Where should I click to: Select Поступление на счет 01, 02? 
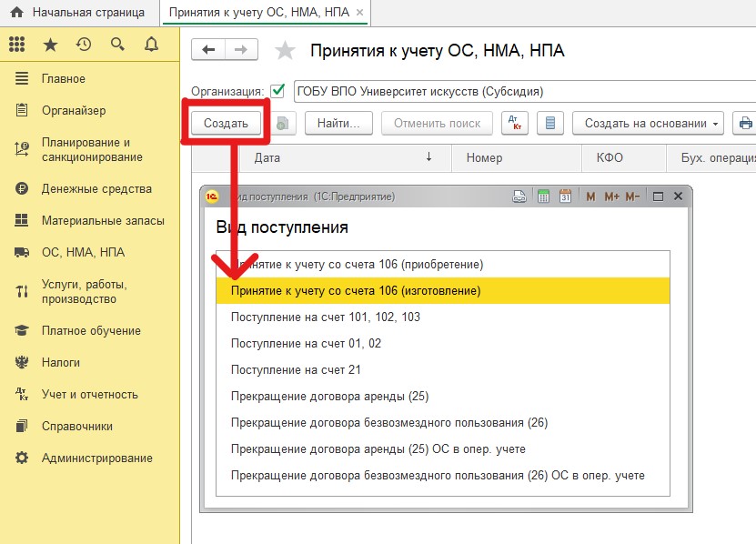point(443,343)
